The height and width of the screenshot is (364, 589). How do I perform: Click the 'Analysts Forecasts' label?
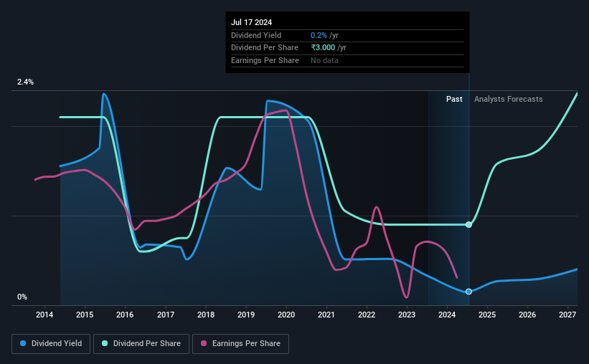tap(508, 99)
